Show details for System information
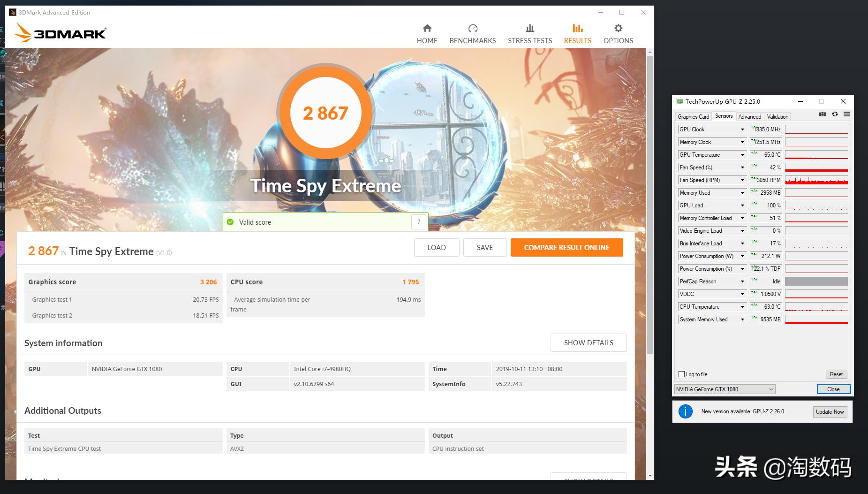Screen dimensions: 868x494 click(589, 342)
